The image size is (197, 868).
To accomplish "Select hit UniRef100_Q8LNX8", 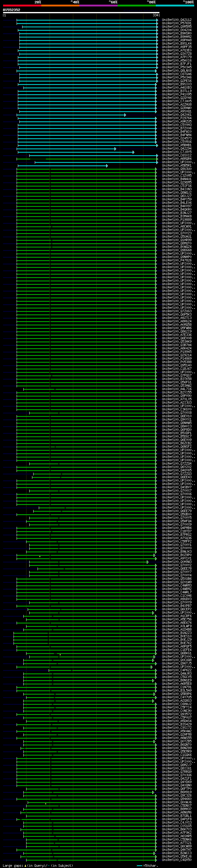I will click(x=176, y=71).
